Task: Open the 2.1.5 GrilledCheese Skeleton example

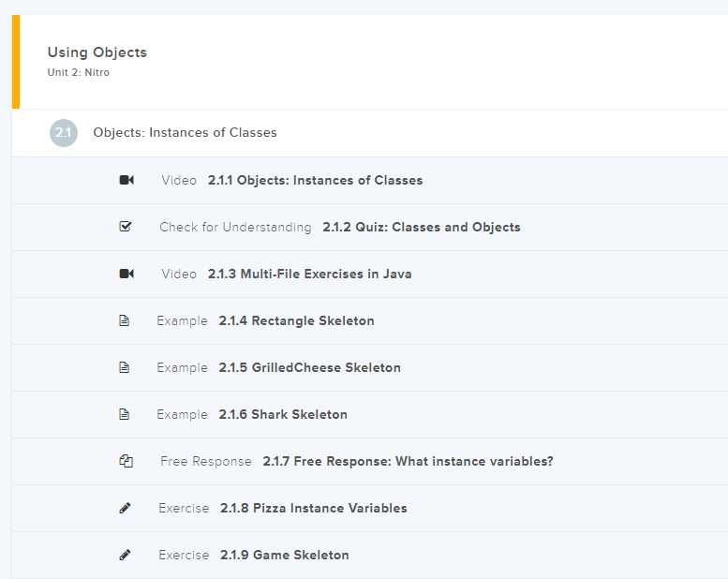Action: coord(309,367)
